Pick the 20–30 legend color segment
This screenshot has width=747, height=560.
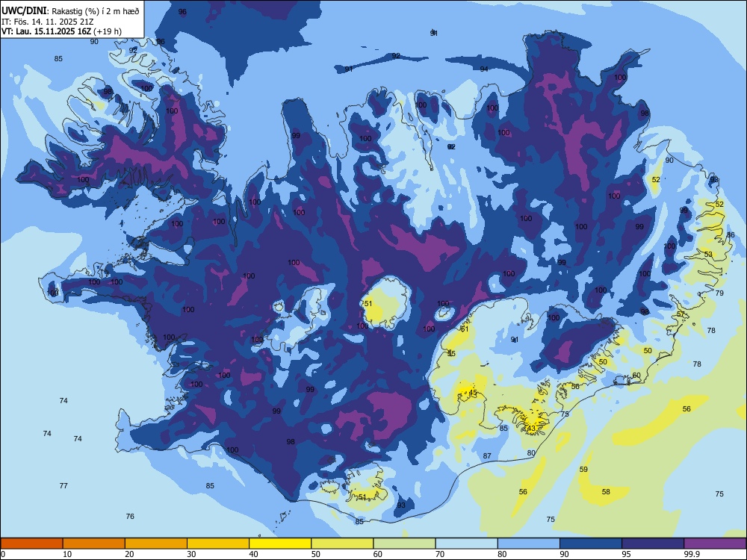pyautogui.click(x=156, y=544)
